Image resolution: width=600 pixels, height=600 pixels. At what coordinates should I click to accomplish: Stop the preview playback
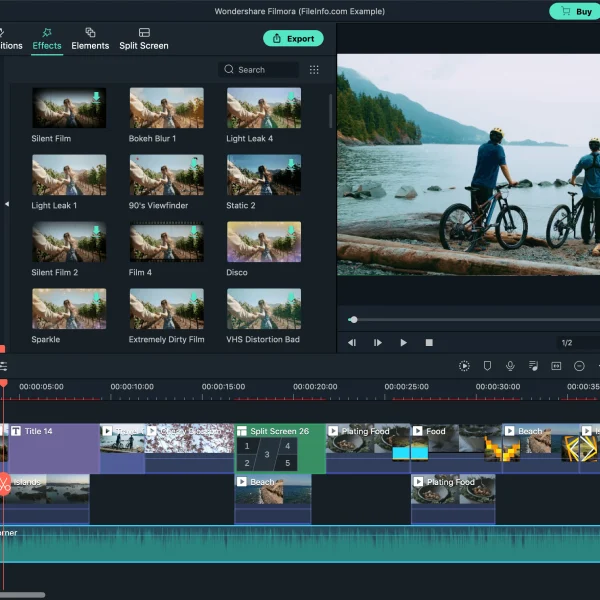[x=429, y=342]
